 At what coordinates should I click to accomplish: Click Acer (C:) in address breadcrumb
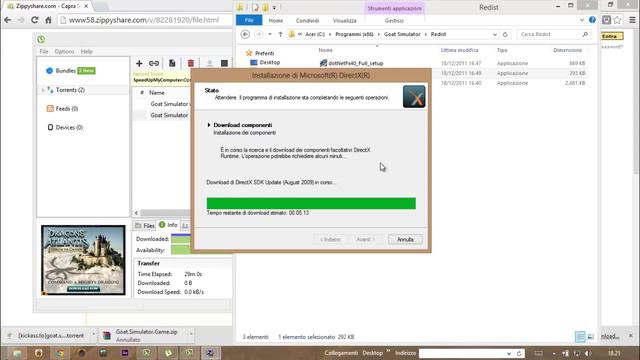pos(315,34)
